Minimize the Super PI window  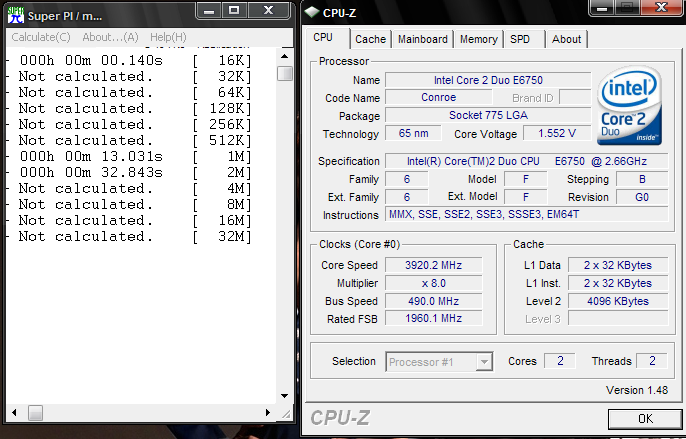pyautogui.click(x=209, y=11)
